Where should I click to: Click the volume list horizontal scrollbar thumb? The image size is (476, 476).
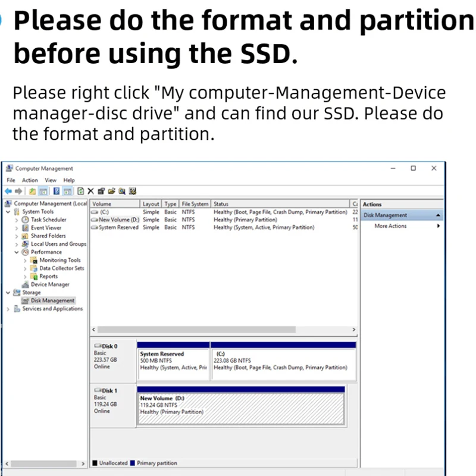coord(196,330)
